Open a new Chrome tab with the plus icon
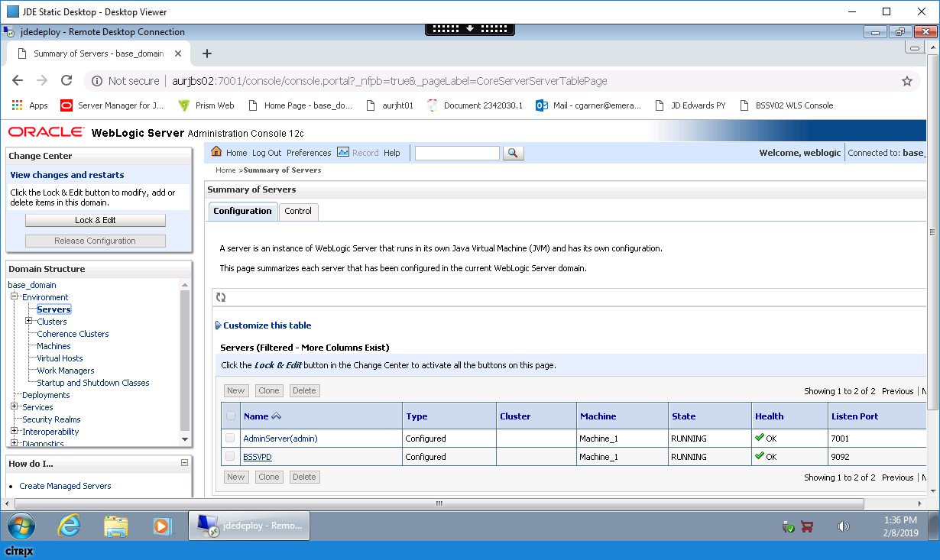Image resolution: width=940 pixels, height=560 pixels. click(206, 53)
